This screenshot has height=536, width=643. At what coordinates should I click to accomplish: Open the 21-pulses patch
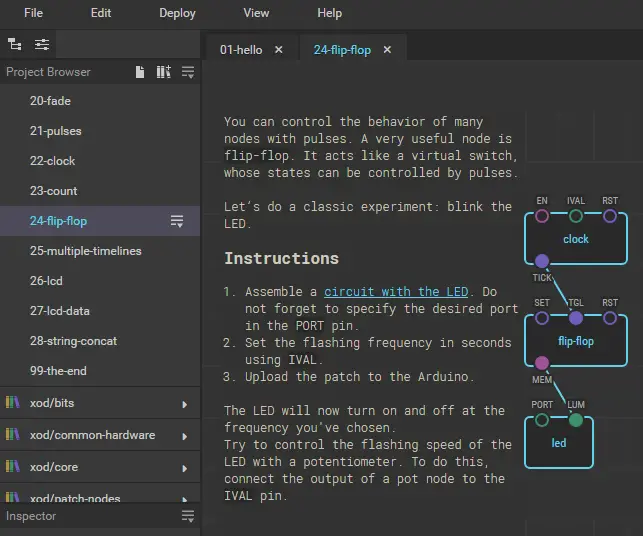click(x=100, y=131)
